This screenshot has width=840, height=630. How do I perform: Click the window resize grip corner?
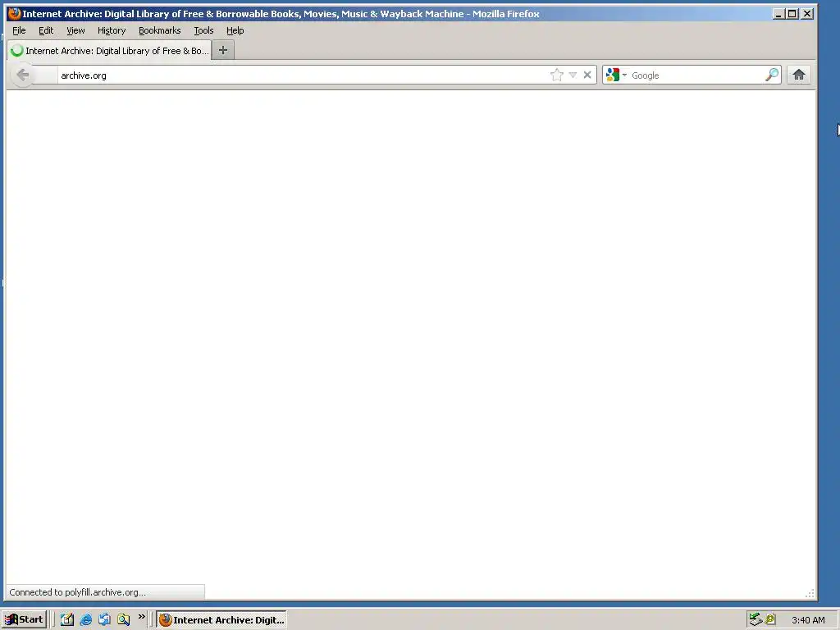click(810, 593)
